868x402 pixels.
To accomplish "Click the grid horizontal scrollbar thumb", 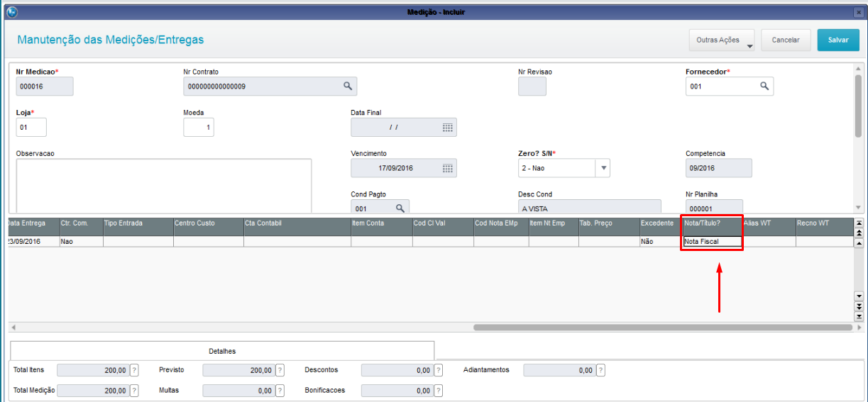I will [x=662, y=328].
